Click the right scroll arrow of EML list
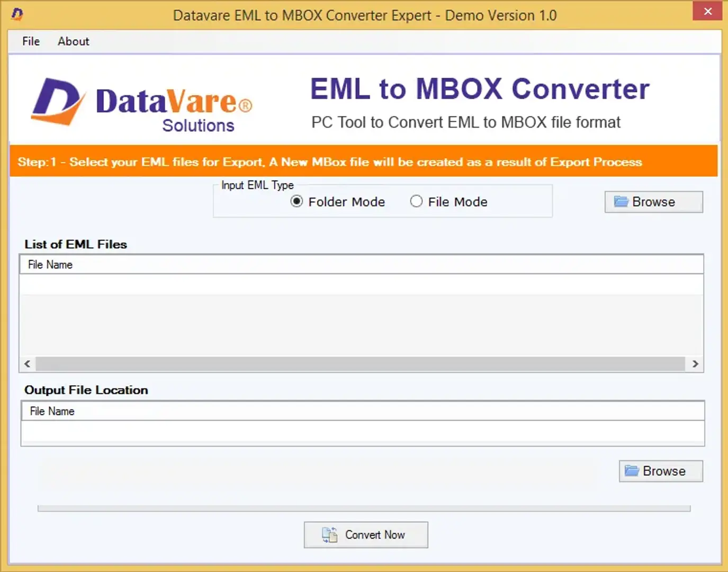Screen dimensions: 728x572 click(x=695, y=364)
